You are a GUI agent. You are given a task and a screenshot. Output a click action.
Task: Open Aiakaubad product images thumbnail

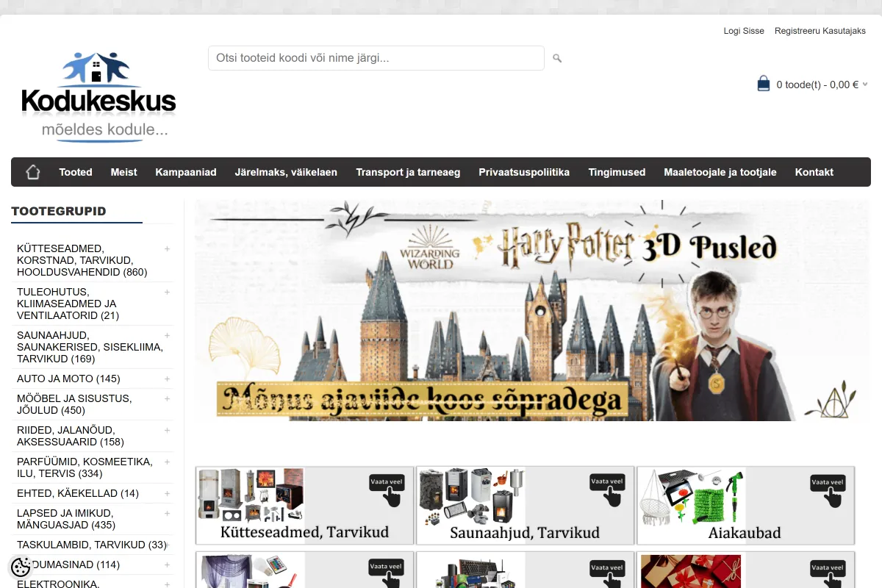pyautogui.click(x=692, y=495)
